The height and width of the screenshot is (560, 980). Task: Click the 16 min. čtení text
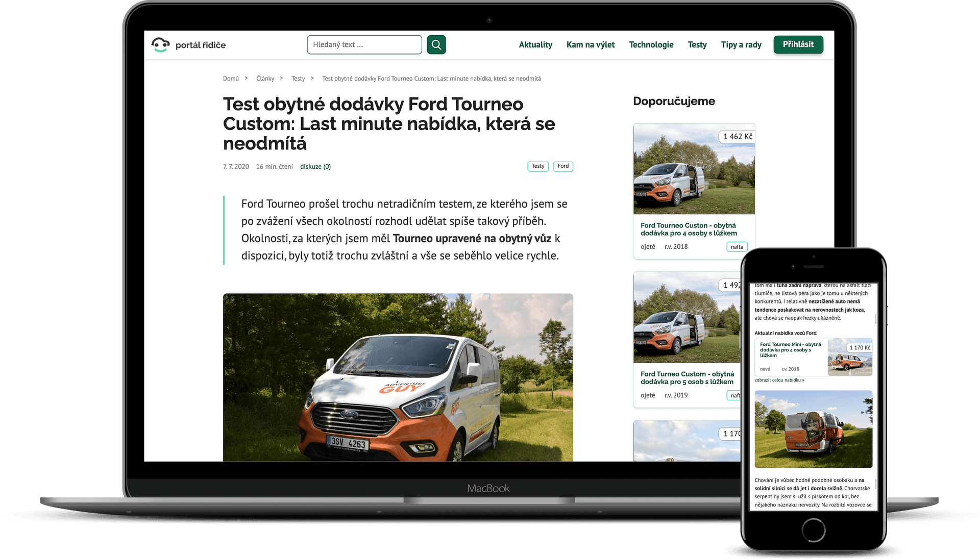click(275, 167)
